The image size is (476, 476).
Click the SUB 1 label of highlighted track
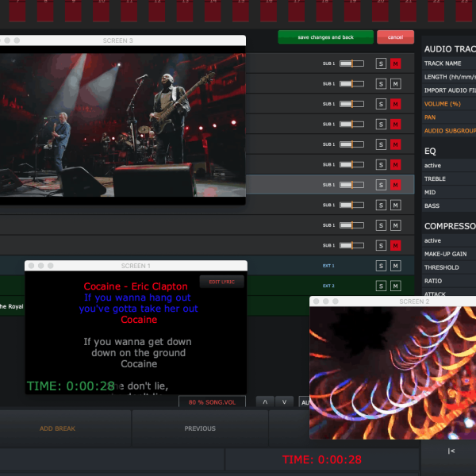[x=328, y=185]
